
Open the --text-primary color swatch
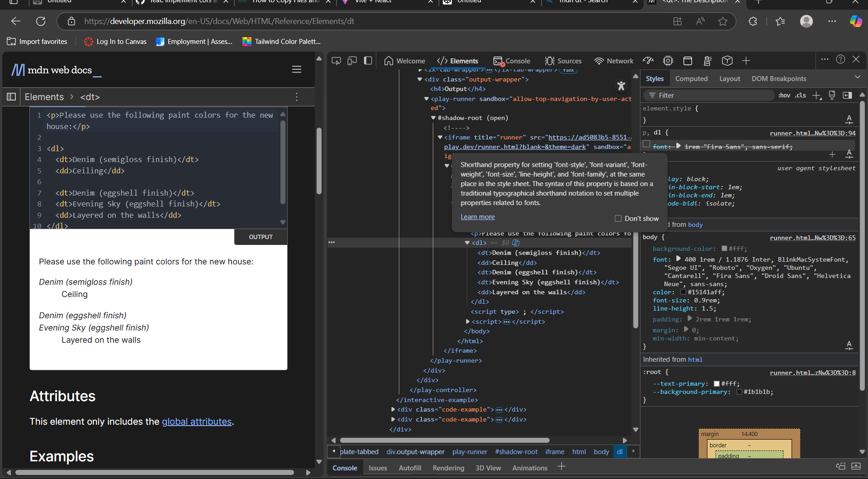[716, 383]
